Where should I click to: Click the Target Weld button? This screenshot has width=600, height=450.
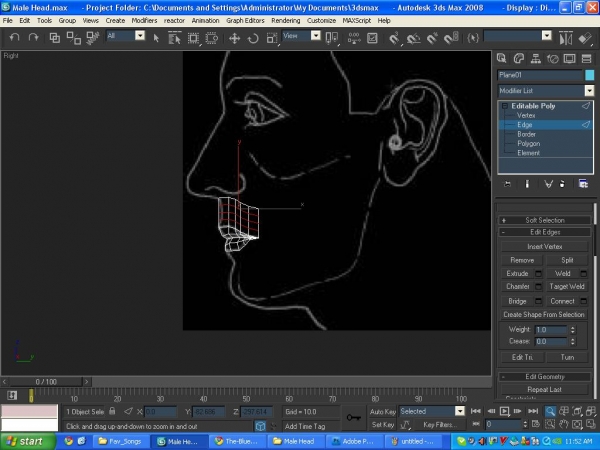tap(567, 286)
